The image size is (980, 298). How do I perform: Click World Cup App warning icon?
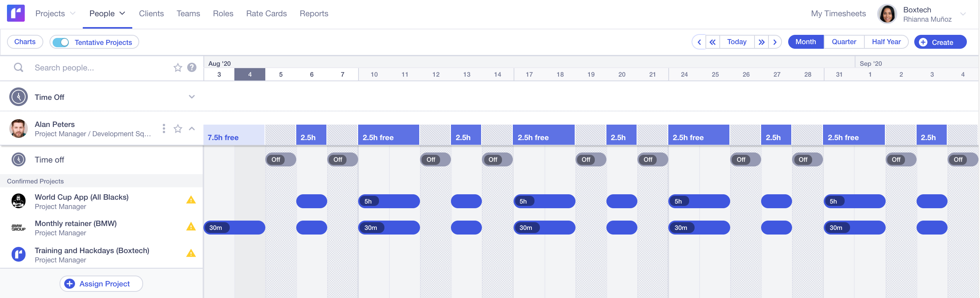[x=191, y=200]
